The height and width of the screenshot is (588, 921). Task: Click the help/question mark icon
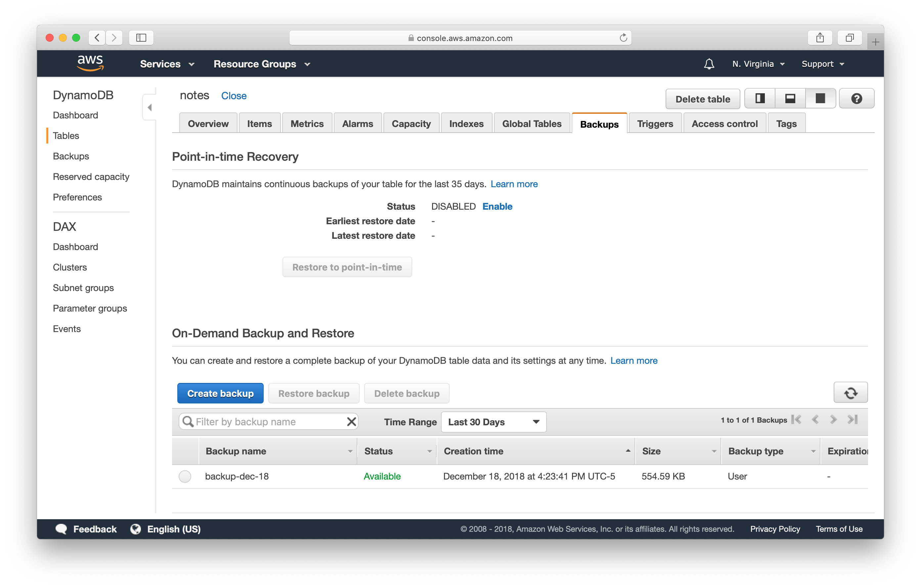click(x=856, y=99)
